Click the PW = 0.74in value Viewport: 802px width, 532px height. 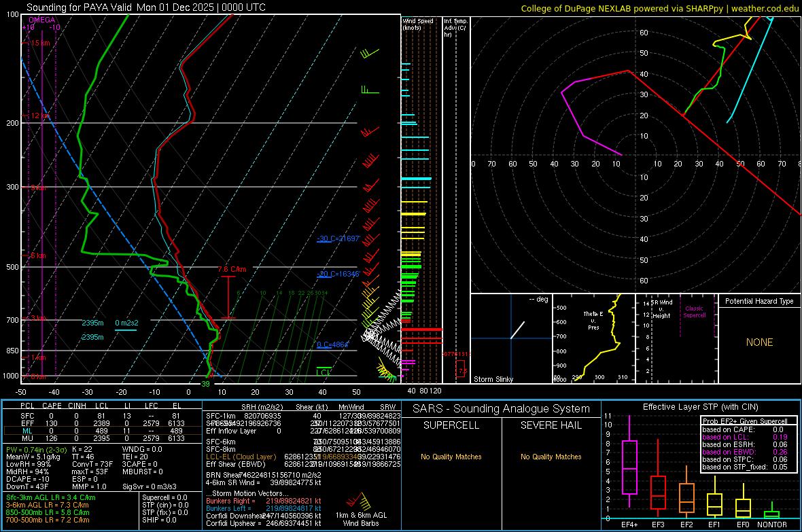click(x=36, y=449)
